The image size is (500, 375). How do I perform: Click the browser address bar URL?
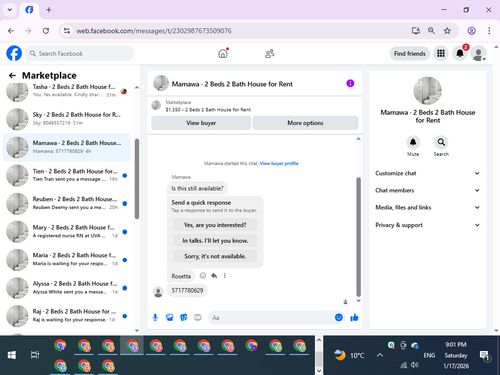pos(154,31)
